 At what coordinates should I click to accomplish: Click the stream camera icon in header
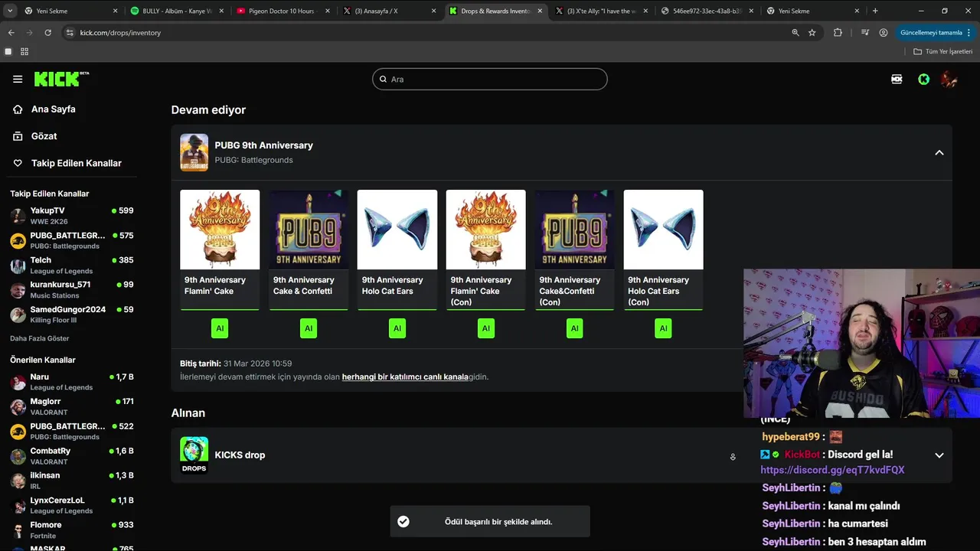point(897,79)
